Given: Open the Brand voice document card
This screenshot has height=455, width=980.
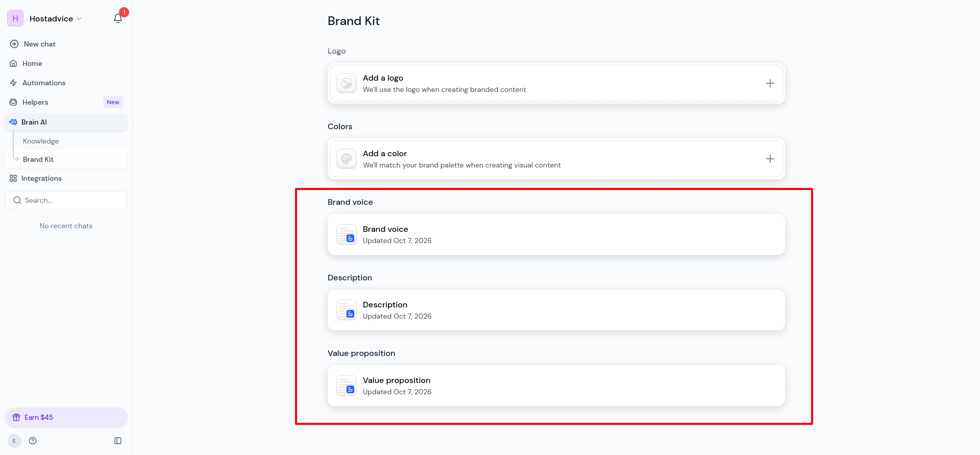Looking at the screenshot, I should pyautogui.click(x=556, y=234).
